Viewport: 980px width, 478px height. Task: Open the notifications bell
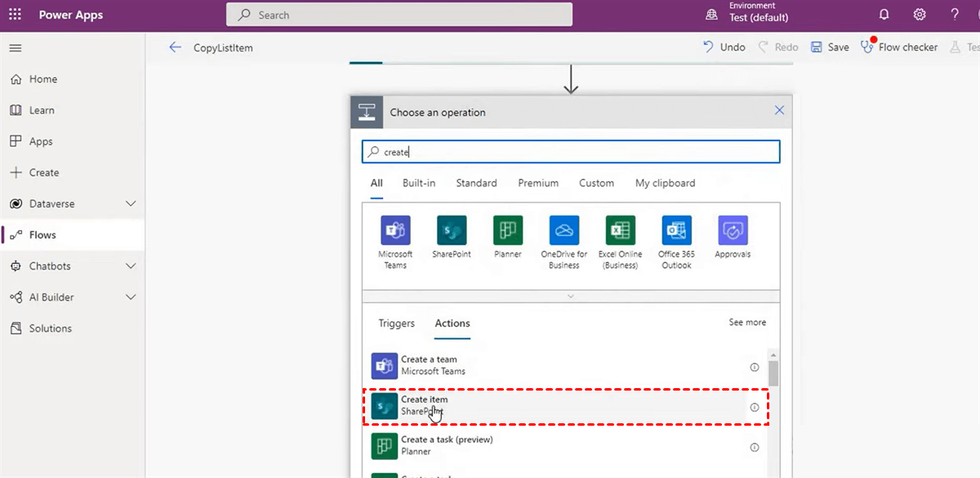[x=884, y=15]
